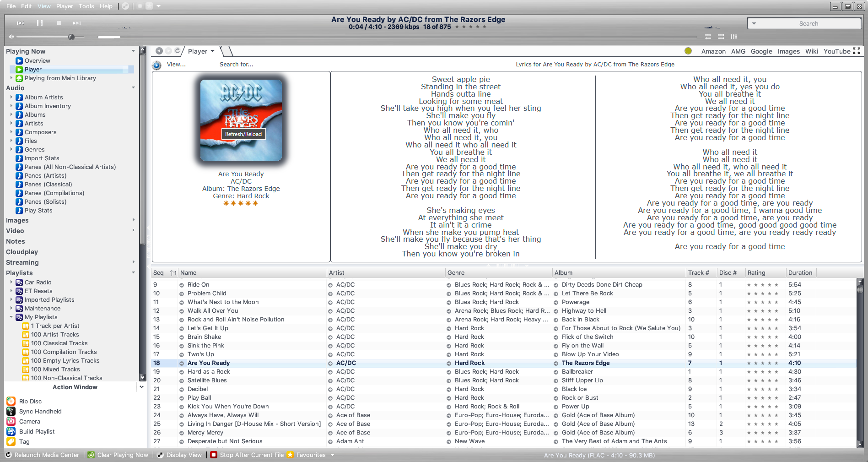Viewport: 868px width, 462px height.
Task: Click the display view icon in menu bar
Action: (125, 6)
